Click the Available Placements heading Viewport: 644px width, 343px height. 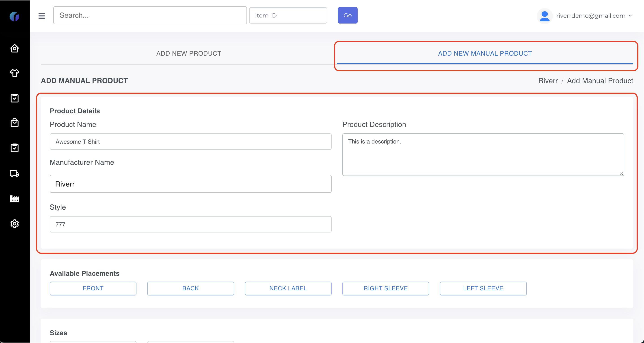coord(84,273)
